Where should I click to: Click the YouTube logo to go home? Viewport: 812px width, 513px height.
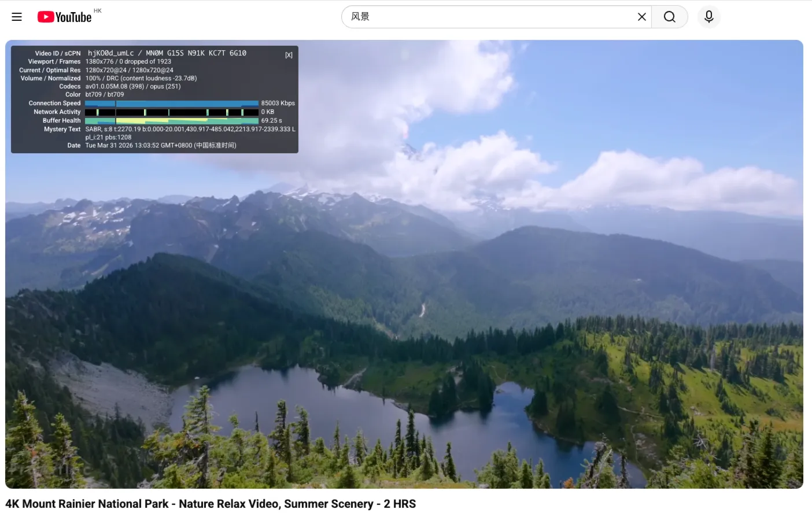(64, 17)
